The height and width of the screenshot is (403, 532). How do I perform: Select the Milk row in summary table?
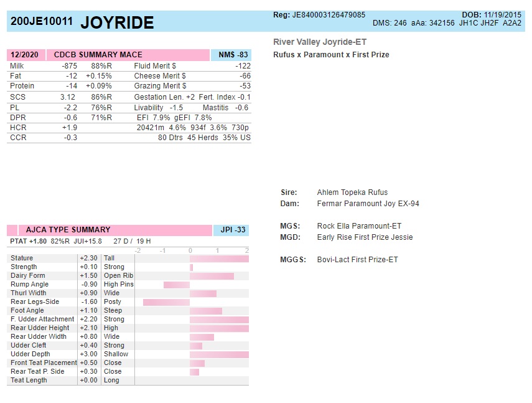point(62,66)
